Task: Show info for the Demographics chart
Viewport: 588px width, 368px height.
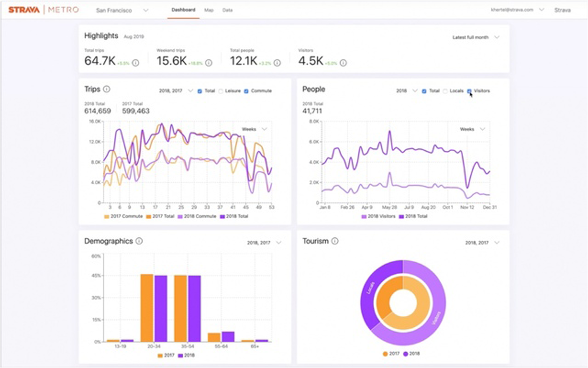Action: coord(139,241)
